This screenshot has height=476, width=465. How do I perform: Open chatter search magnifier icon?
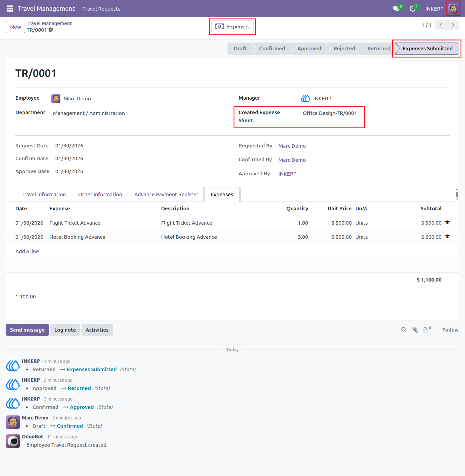(404, 330)
